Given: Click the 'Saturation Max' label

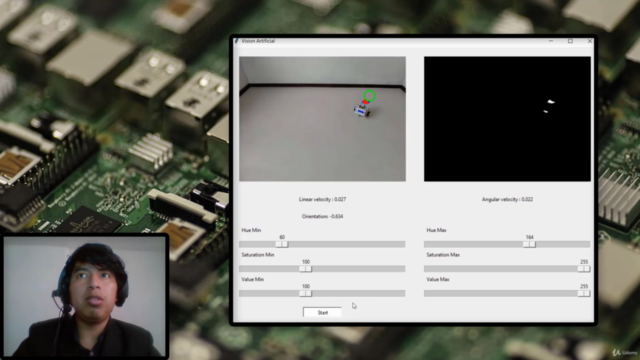Looking at the screenshot, I should coord(443,255).
